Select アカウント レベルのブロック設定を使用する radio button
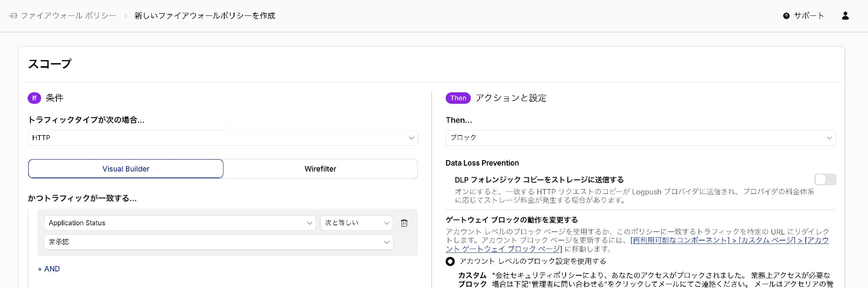The width and height of the screenshot is (868, 288). tap(450, 261)
